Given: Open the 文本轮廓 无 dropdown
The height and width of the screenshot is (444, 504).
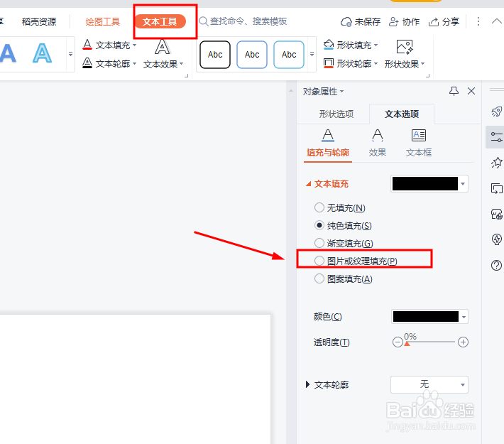Looking at the screenshot, I should pos(429,384).
